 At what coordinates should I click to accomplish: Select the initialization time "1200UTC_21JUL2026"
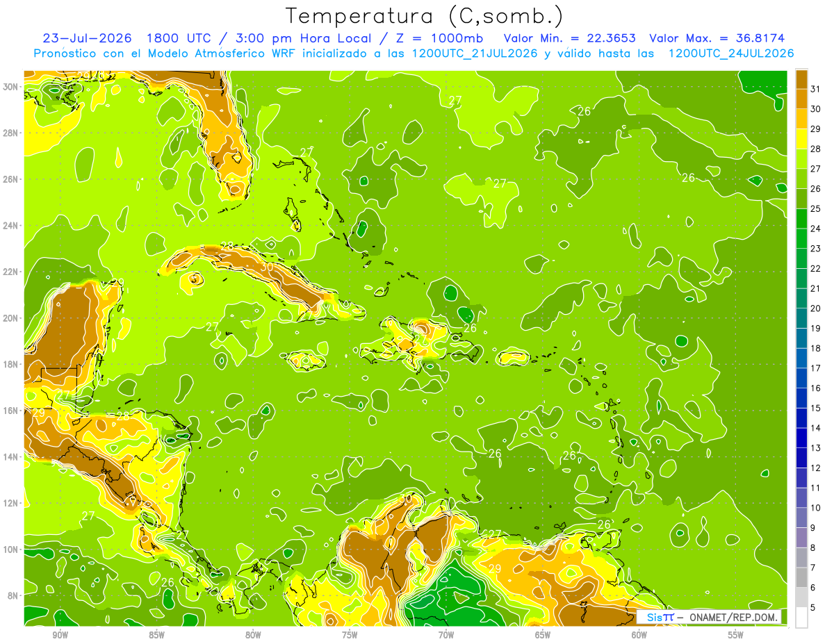475,53
